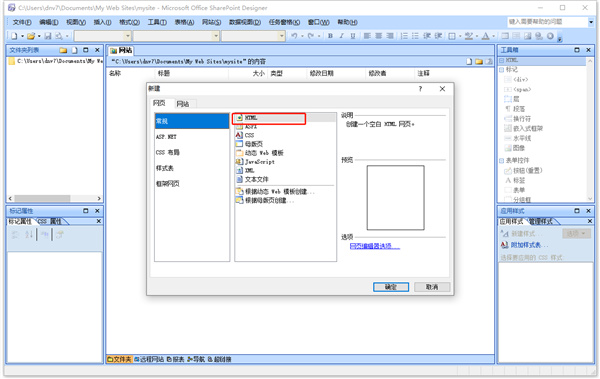Open the 数据视图(D) menu
Screen dimensions: 600x379
(x=245, y=22)
